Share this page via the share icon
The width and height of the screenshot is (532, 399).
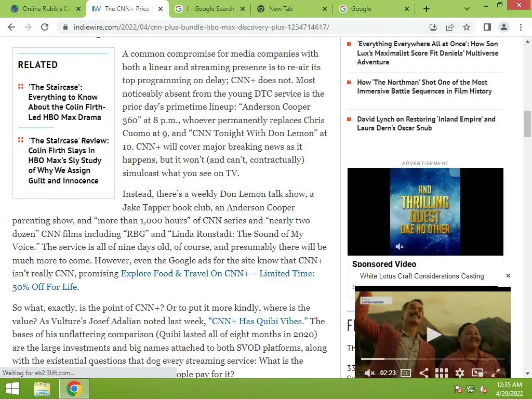pos(450,27)
